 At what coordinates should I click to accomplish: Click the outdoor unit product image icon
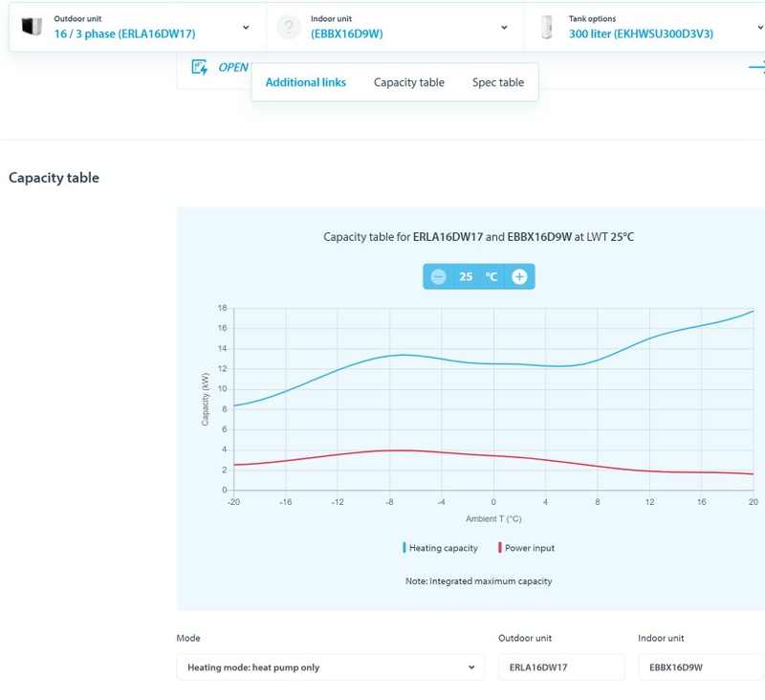32,27
